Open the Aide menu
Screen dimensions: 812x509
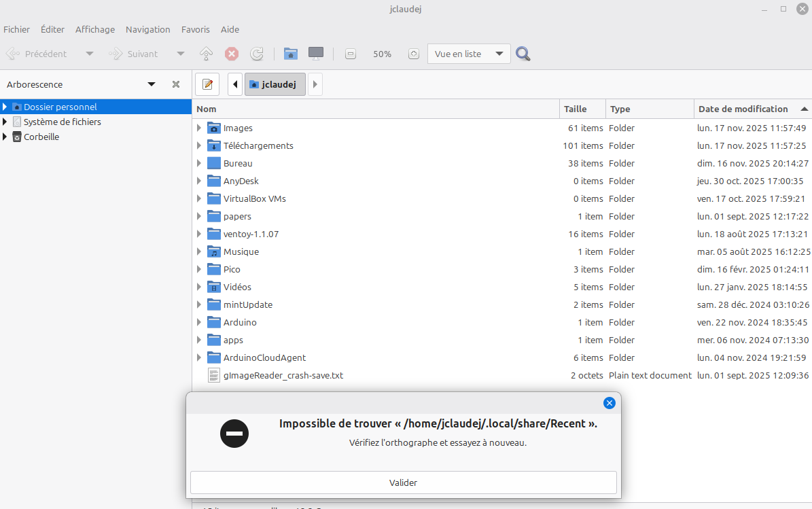[230, 29]
